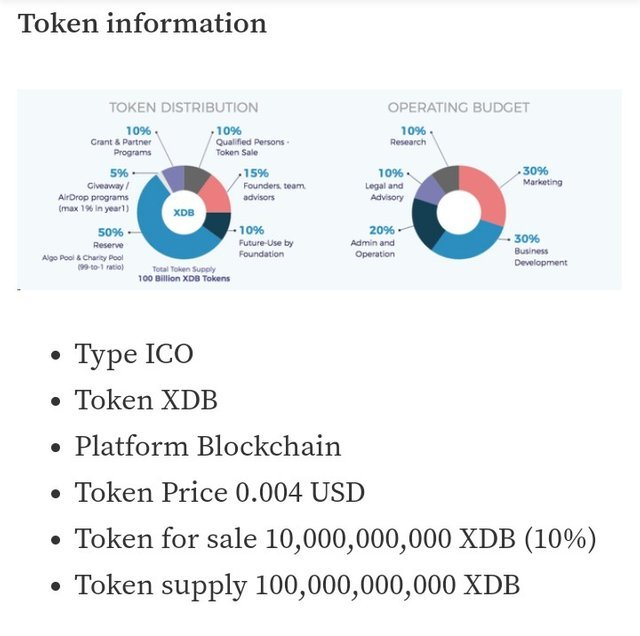The image size is (640, 636).
Task: Click the Token supply 100,000,000,000 XDB line
Action: [297, 584]
